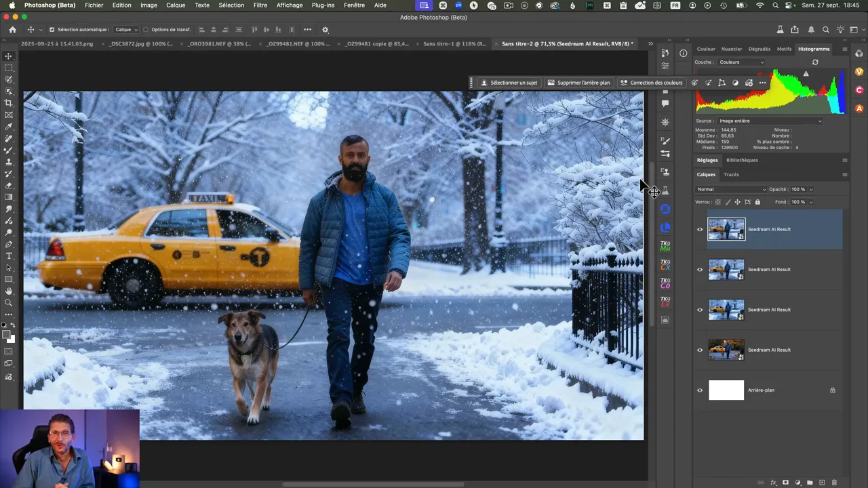868x488 pixels.
Task: Activate the Zoom magnifier tool
Action: pos(9,303)
